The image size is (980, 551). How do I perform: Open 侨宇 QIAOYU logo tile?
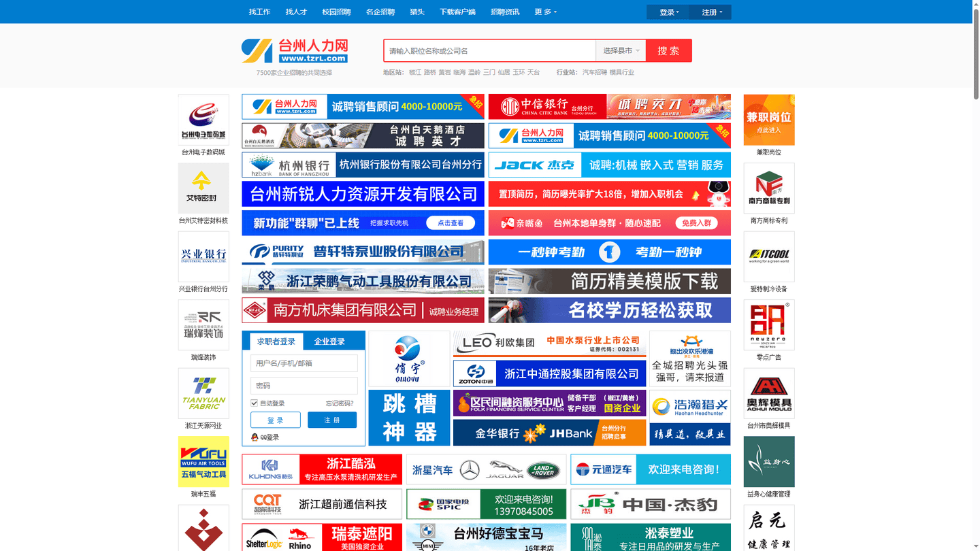[409, 358]
